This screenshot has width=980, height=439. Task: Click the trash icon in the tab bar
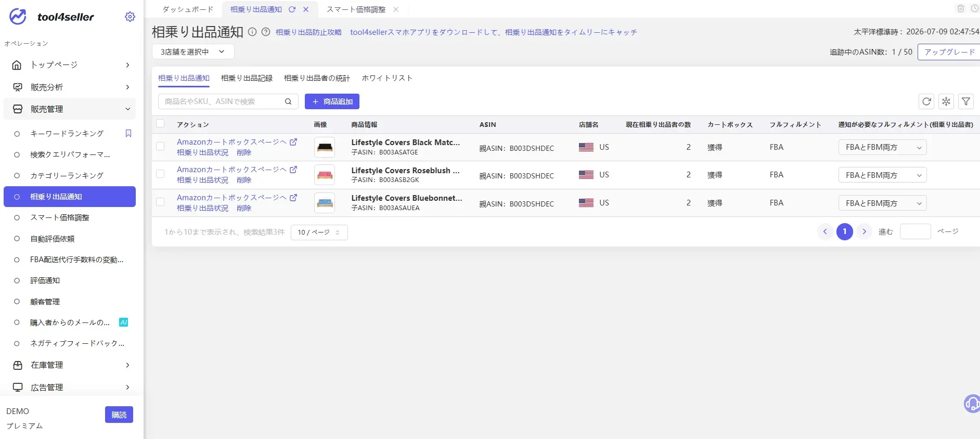(x=961, y=8)
